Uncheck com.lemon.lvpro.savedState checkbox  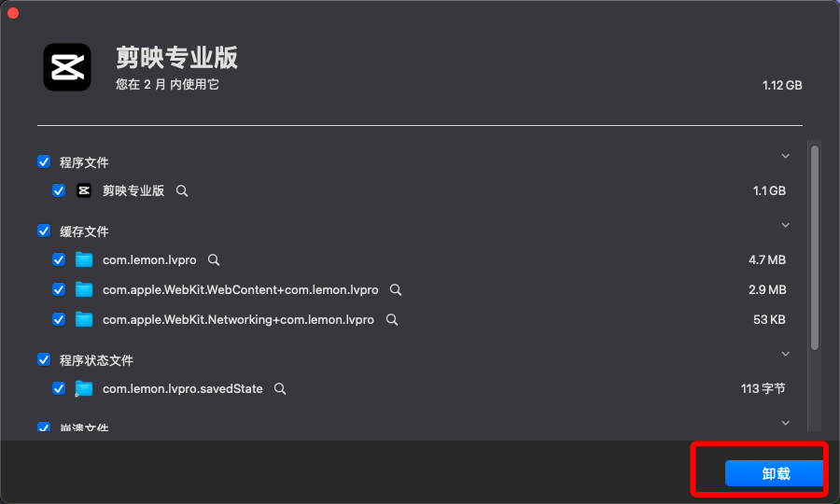click(59, 389)
